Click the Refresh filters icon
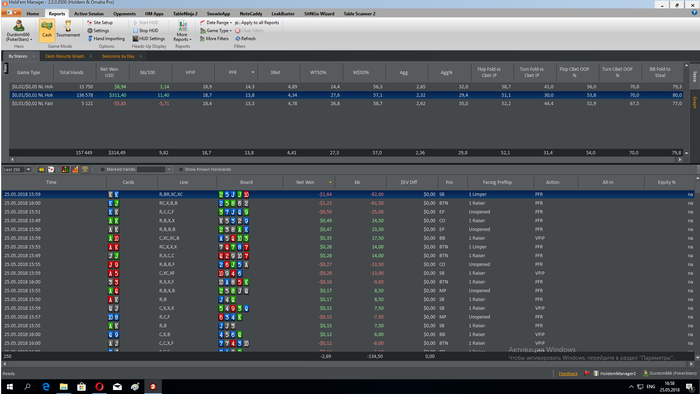This screenshot has height=394, width=700. 246,39
